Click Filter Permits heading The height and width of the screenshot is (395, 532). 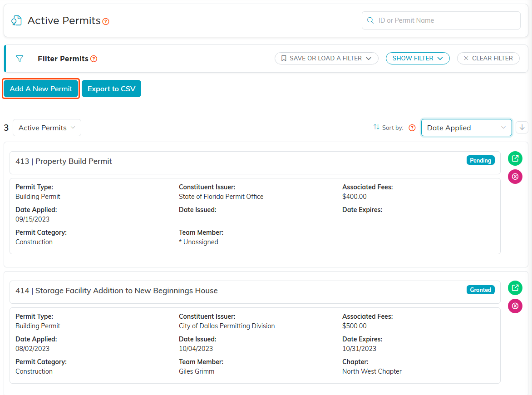(x=63, y=59)
